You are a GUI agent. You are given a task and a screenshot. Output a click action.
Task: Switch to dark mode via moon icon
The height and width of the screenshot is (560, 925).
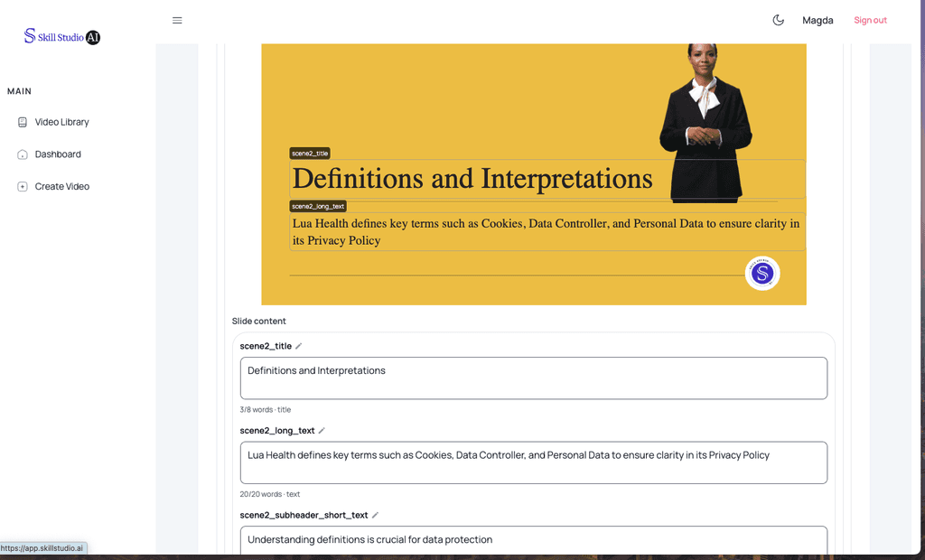[778, 20]
